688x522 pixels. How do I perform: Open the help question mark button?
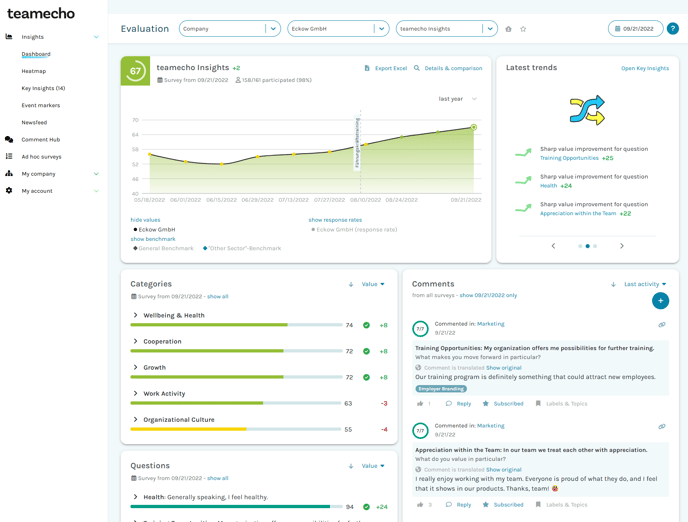point(673,29)
